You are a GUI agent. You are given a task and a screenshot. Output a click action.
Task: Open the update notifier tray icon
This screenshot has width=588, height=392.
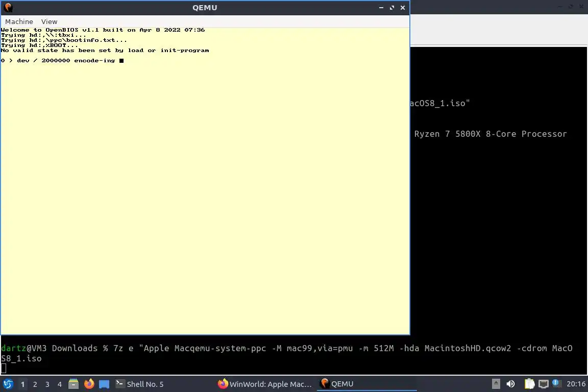(x=557, y=383)
